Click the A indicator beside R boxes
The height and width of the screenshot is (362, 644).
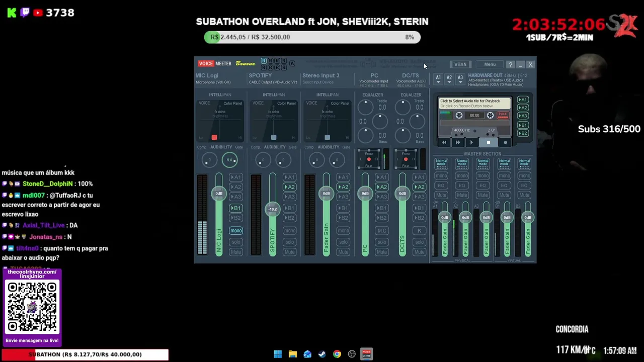coord(292,64)
